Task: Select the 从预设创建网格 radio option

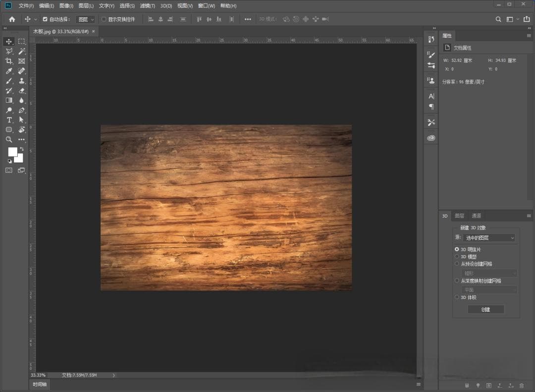Action: (x=457, y=264)
